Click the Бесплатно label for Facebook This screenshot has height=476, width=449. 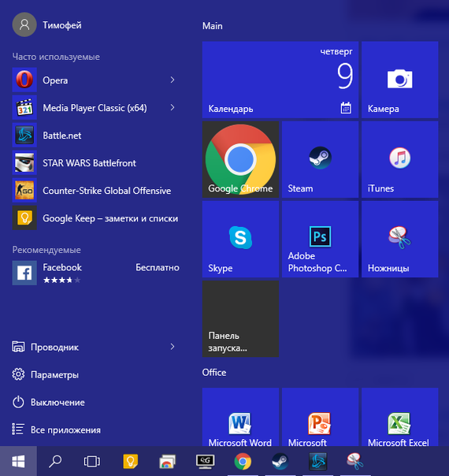click(158, 267)
